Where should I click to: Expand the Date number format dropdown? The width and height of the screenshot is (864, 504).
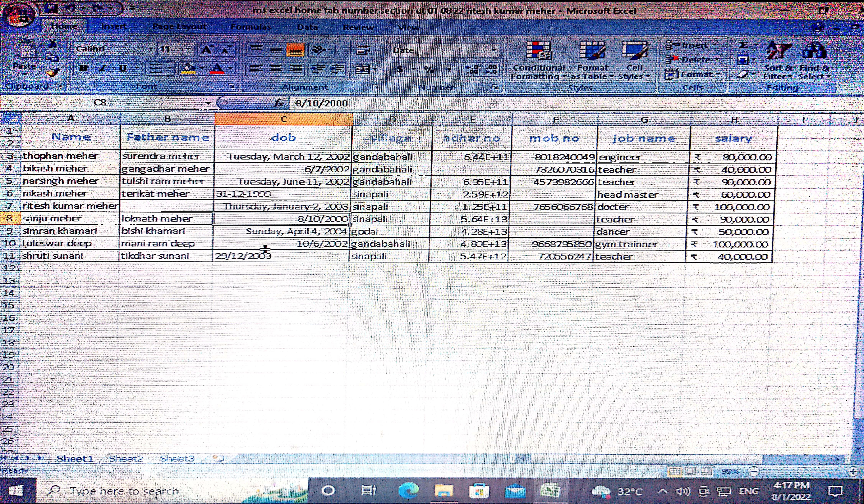[494, 50]
